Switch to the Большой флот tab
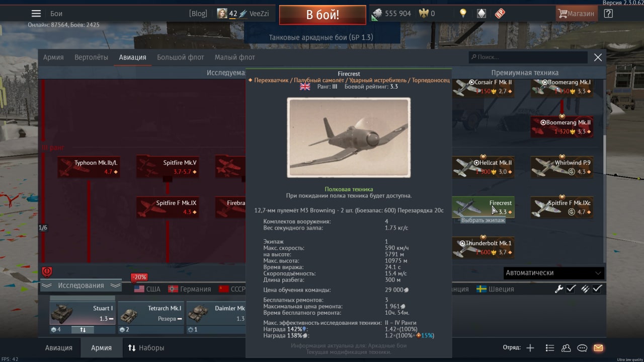 (181, 57)
